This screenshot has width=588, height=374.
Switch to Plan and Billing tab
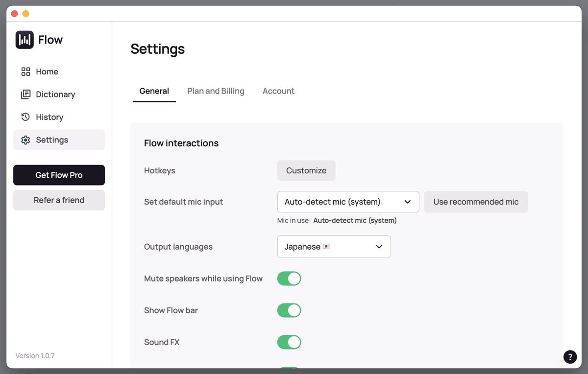click(216, 91)
